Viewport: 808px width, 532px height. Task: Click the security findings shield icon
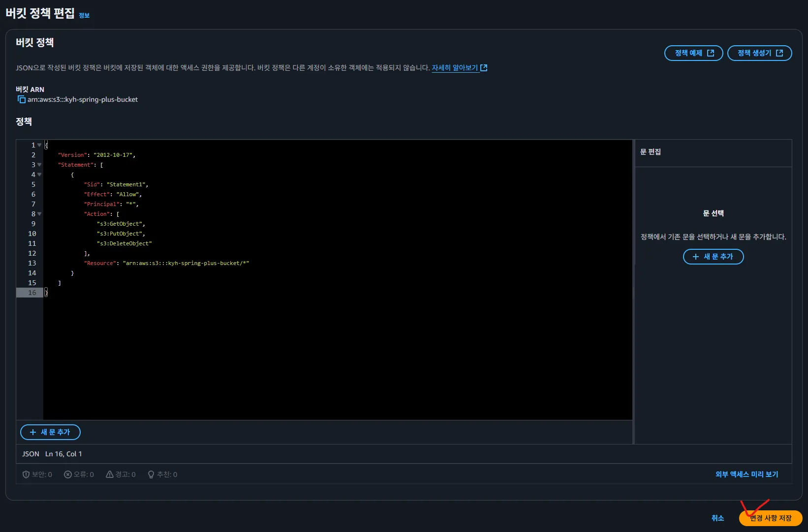26,474
